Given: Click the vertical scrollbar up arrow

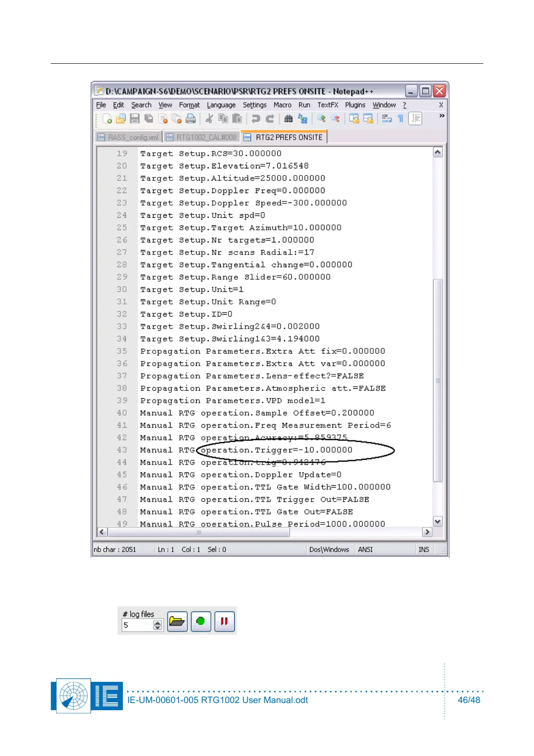Looking at the screenshot, I should [x=438, y=152].
